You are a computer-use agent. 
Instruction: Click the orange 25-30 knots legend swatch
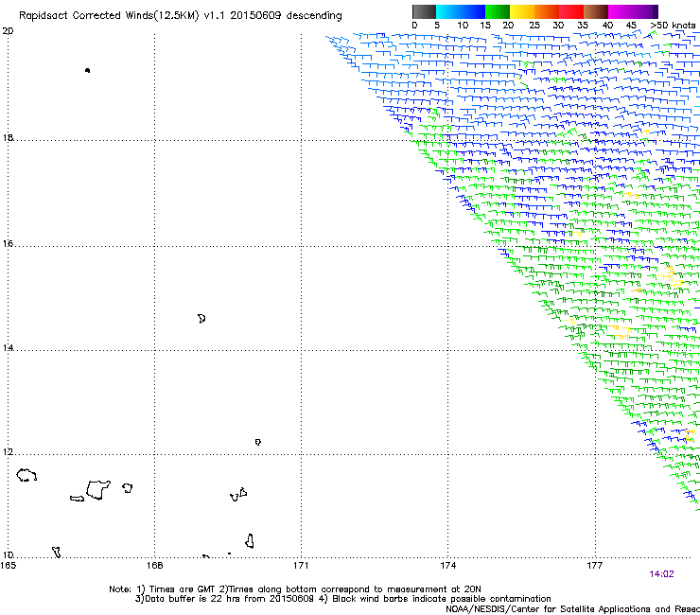coord(547,11)
